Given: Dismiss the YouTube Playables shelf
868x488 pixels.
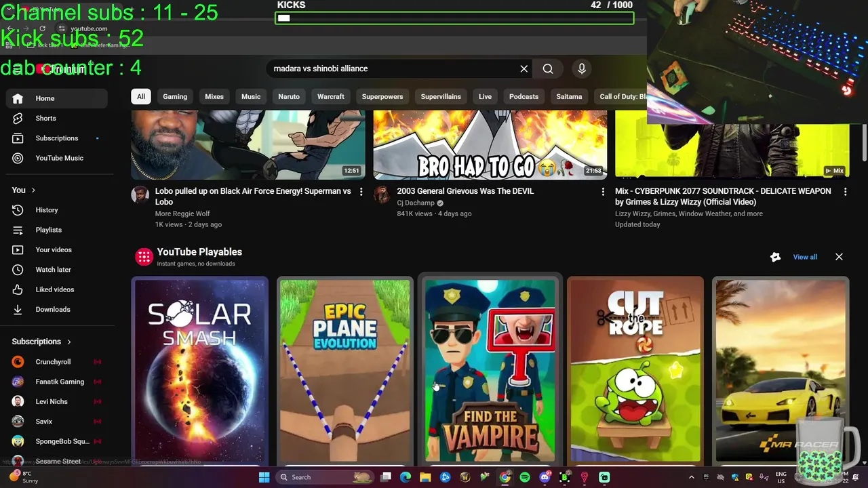Looking at the screenshot, I should tap(839, 257).
